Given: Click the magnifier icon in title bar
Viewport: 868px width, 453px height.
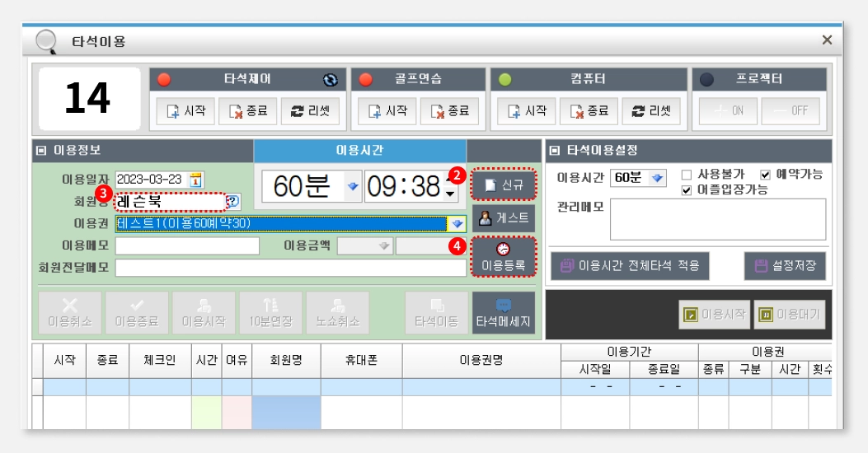Looking at the screenshot, I should click(x=46, y=42).
